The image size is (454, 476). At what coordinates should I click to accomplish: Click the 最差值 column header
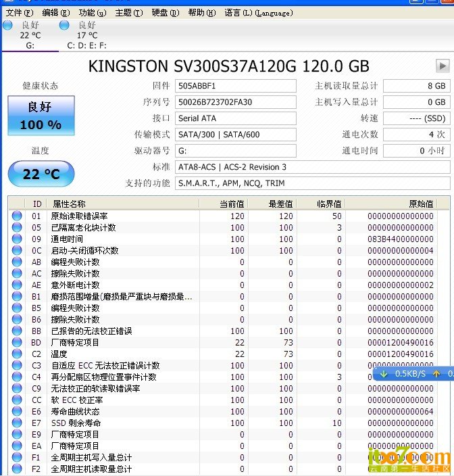pos(272,204)
